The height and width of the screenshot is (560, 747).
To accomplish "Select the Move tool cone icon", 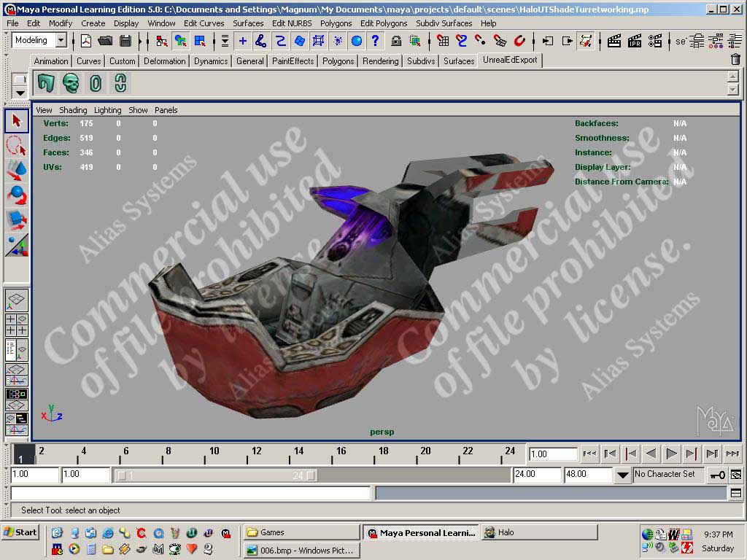I will tap(17, 171).
